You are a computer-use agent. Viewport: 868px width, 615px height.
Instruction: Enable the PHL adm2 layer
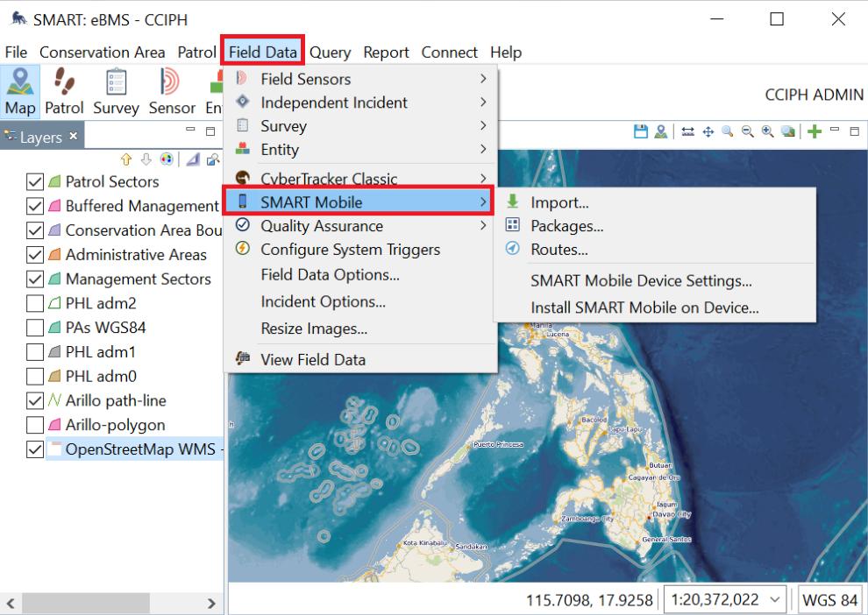coord(35,304)
